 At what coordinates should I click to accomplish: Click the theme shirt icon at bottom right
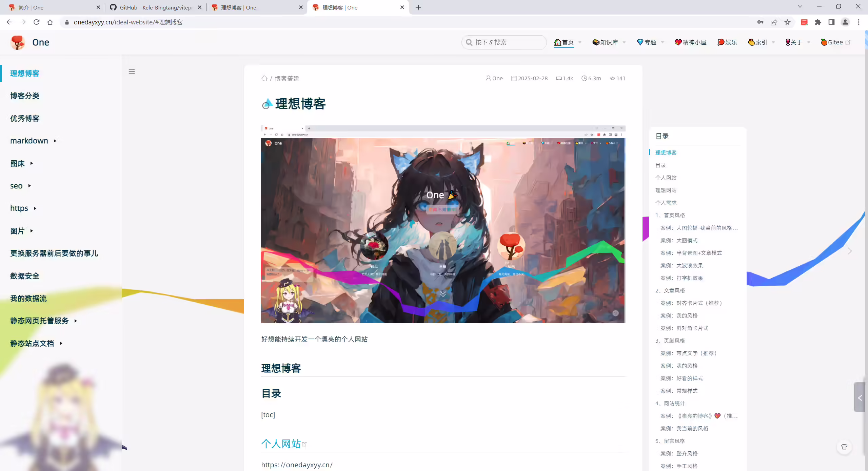(x=844, y=447)
